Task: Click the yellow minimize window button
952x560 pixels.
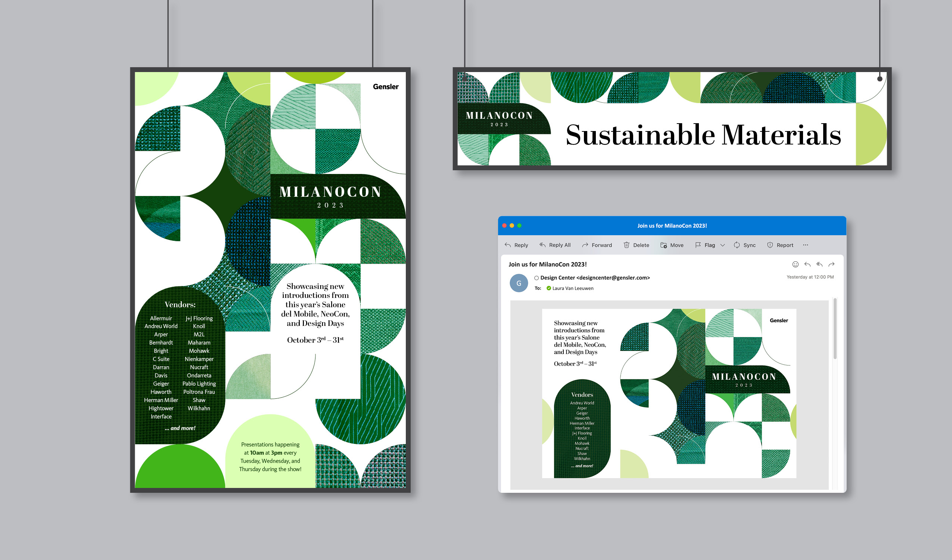Action: (x=512, y=225)
